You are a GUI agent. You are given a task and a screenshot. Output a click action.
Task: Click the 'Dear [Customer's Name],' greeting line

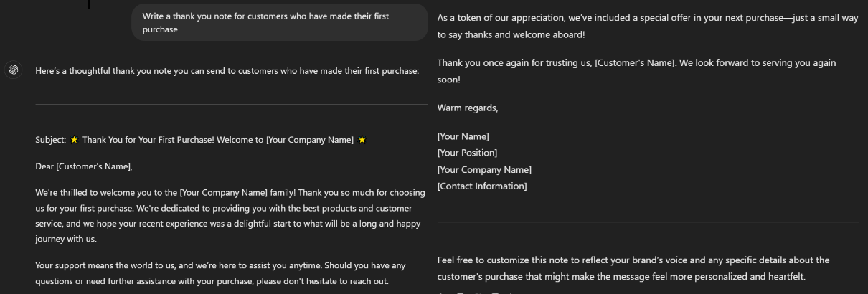(84, 166)
